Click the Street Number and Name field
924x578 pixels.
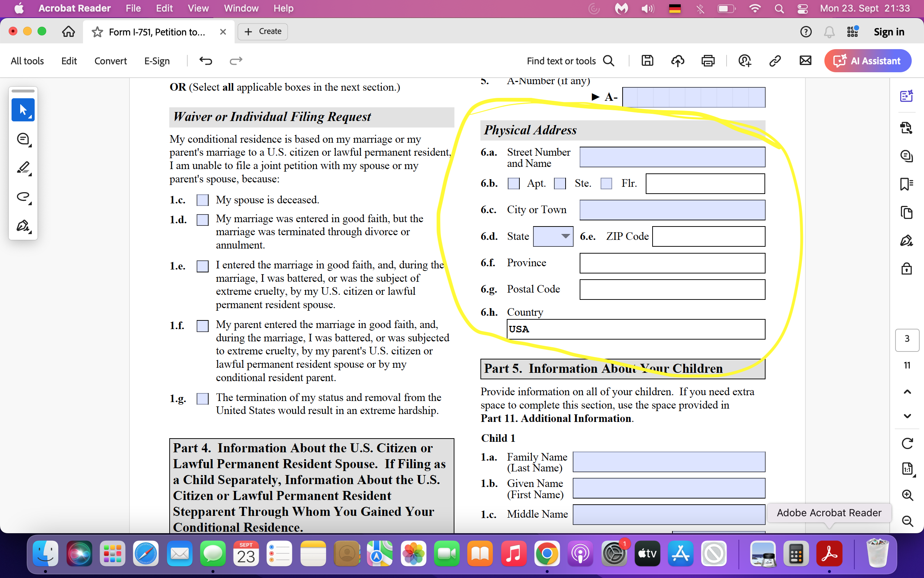[x=672, y=157]
